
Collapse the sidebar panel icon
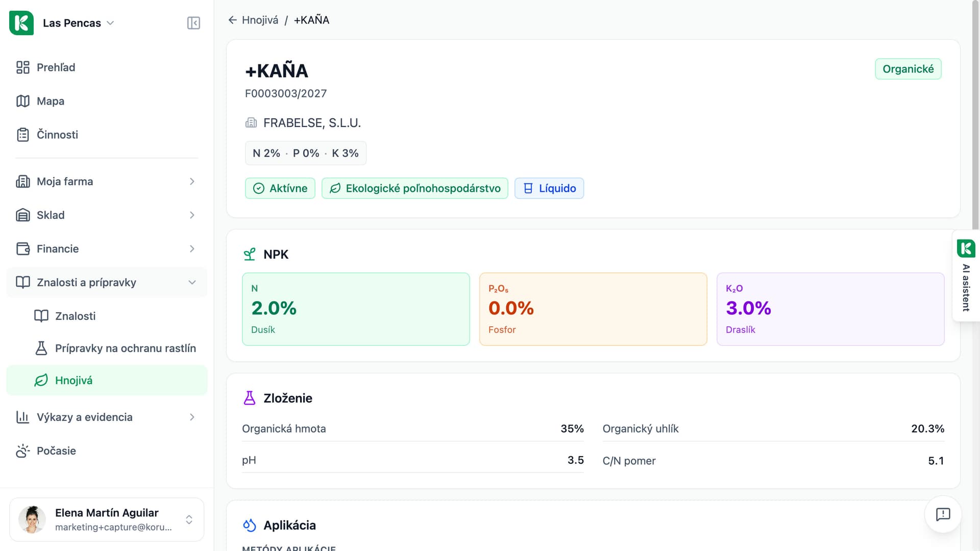tap(193, 23)
